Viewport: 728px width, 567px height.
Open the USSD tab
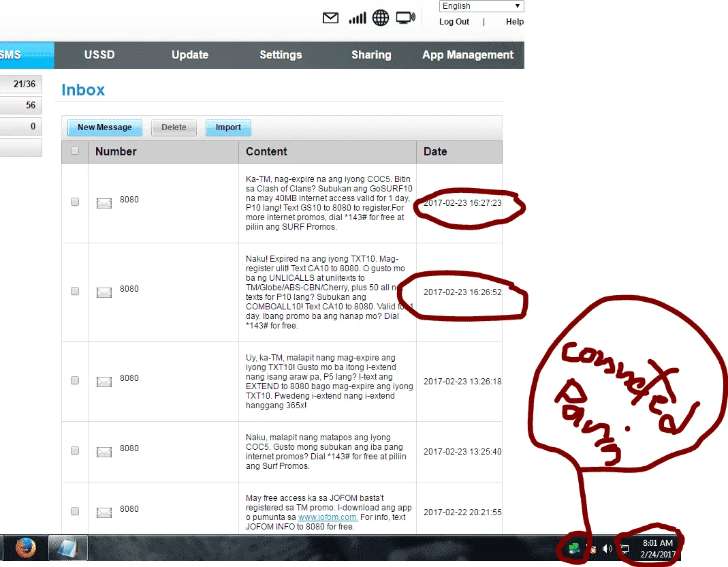point(99,55)
